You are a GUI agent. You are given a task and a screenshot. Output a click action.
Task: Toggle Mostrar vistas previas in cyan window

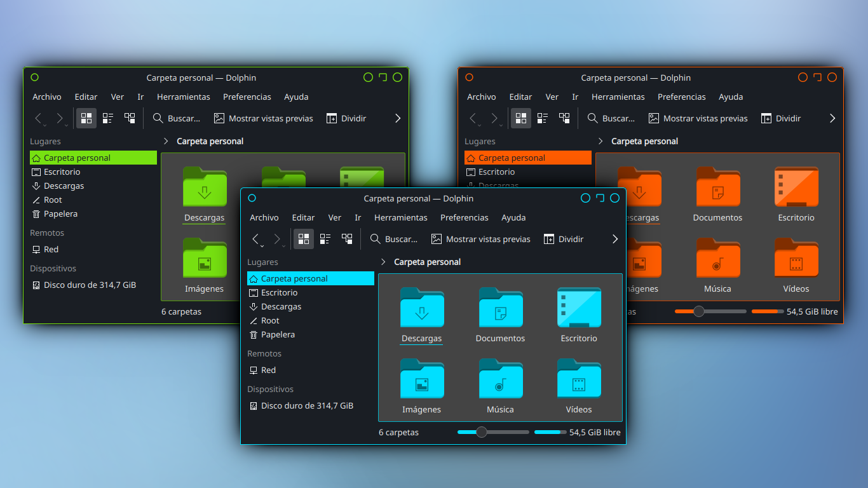[x=480, y=239]
